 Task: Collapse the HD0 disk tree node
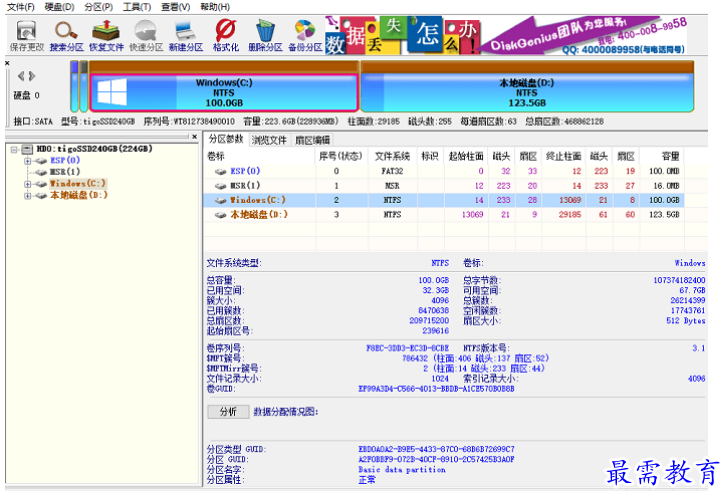pos(14,149)
